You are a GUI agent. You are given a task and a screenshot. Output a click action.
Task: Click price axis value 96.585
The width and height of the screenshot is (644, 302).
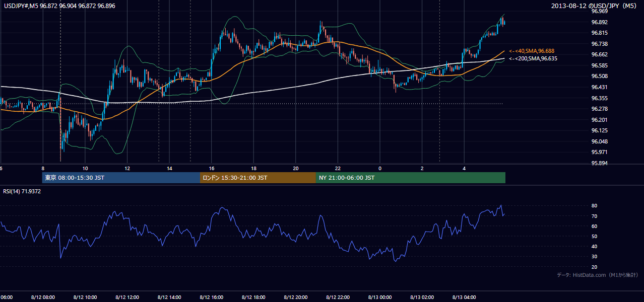(600, 65)
